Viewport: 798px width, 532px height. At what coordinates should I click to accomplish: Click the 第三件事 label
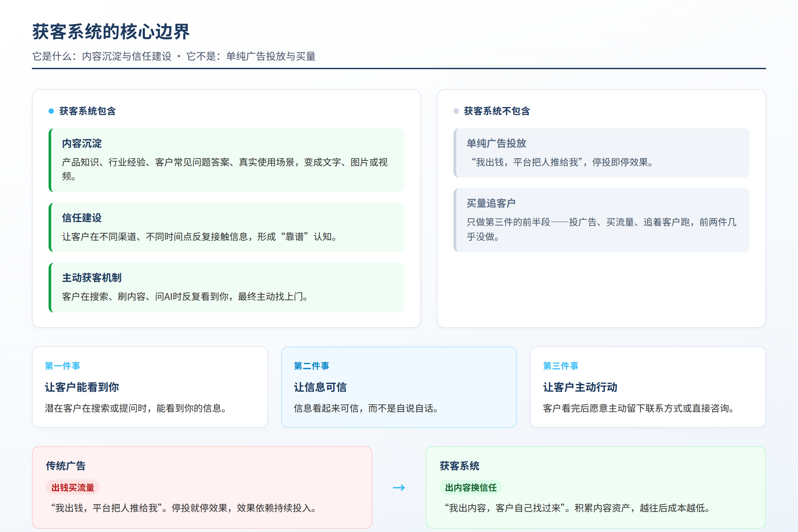point(561,366)
